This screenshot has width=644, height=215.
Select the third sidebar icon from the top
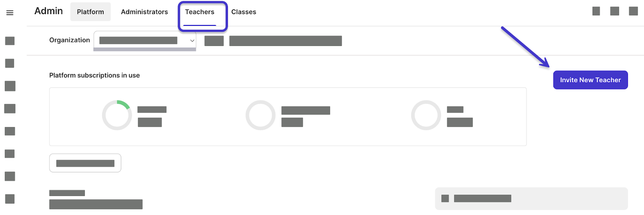pos(10,86)
